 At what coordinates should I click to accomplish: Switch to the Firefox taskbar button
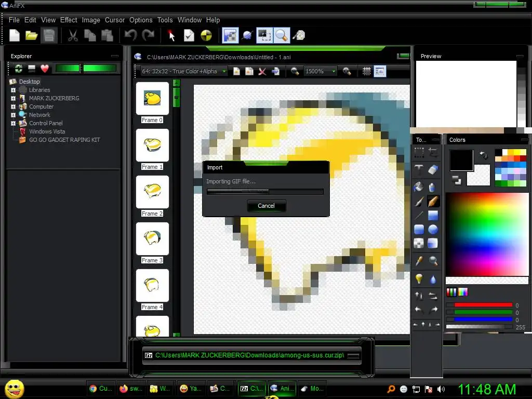tap(131, 389)
